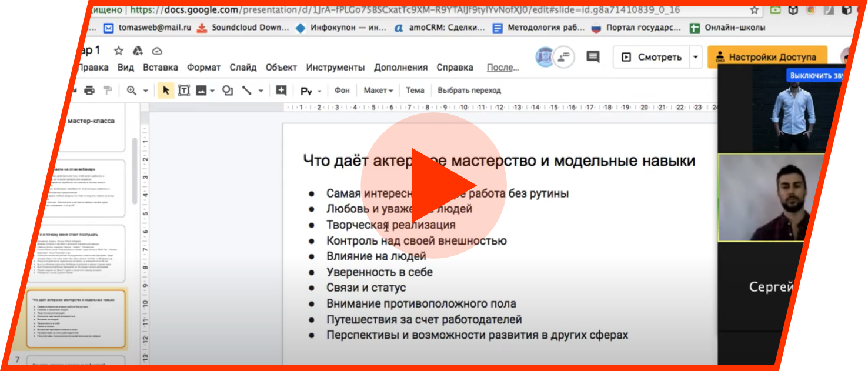The image size is (868, 371).
Task: Open the amoCRM: Сделки bookmark
Action: point(440,28)
